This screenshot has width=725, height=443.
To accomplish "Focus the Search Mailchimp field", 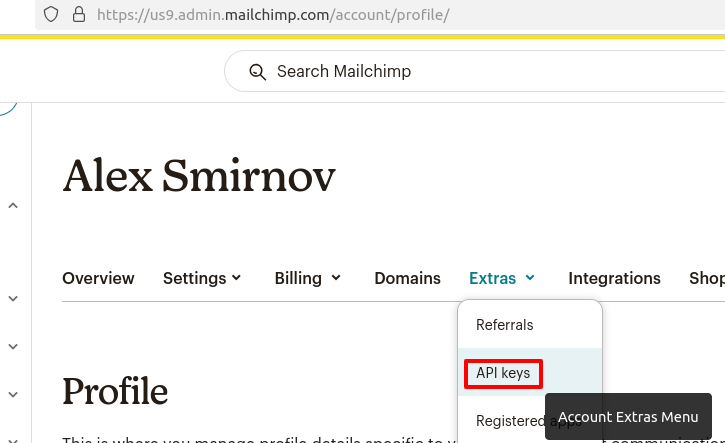I will point(474,71).
